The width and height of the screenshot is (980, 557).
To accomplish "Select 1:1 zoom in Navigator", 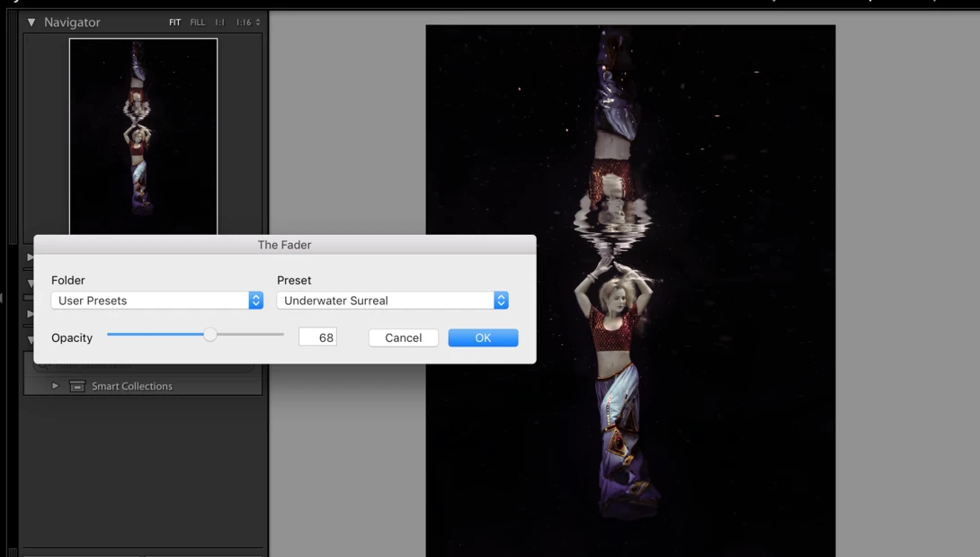I will 220,22.
